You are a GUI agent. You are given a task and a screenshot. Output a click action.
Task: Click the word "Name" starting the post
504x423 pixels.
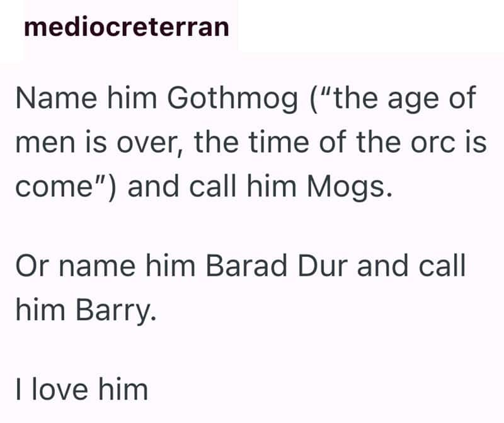click(x=46, y=101)
